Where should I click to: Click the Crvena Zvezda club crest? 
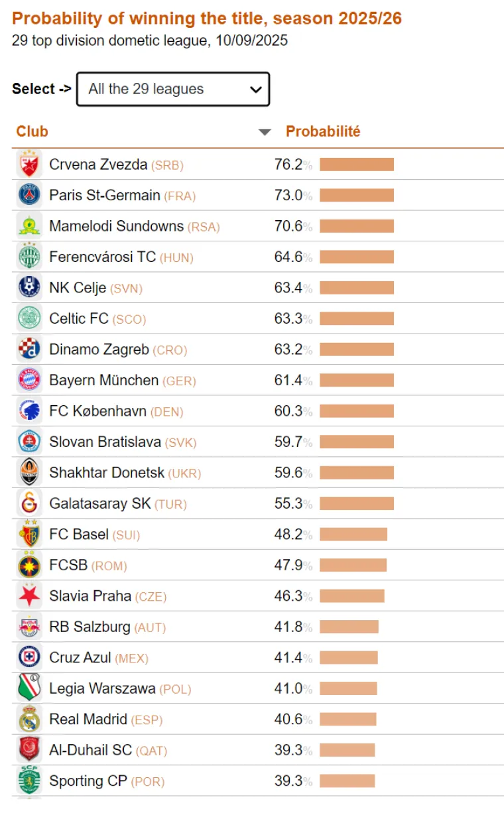[x=28, y=163]
